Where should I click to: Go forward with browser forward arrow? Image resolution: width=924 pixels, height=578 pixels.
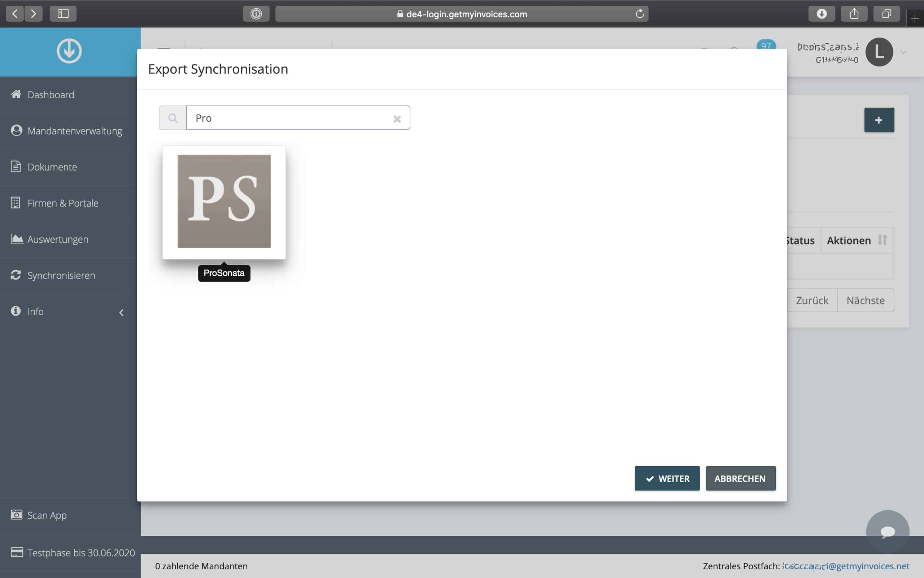pos(34,14)
